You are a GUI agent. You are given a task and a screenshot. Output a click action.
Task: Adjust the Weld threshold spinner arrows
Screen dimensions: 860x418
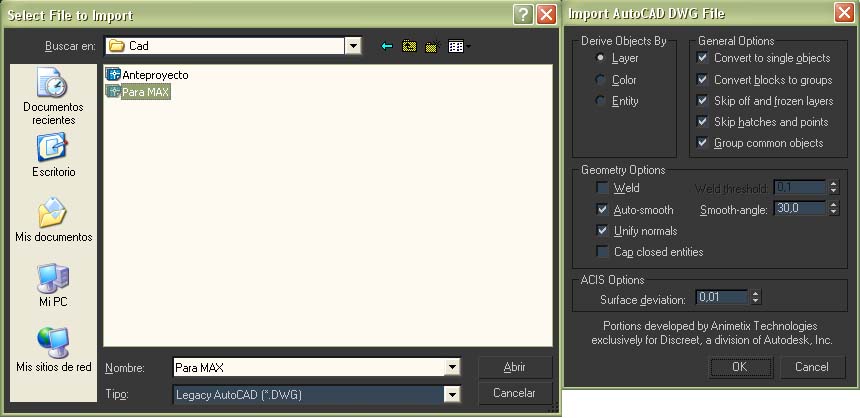(x=834, y=188)
